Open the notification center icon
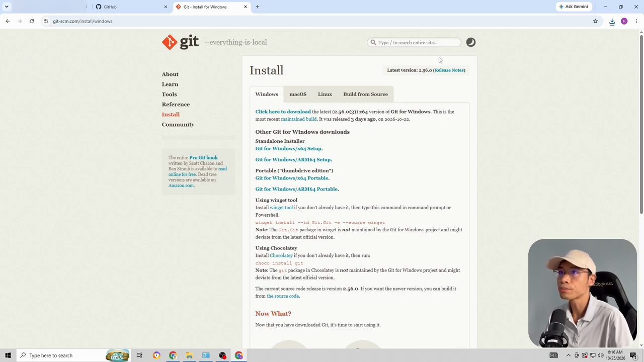This screenshot has height=362, width=644. (633, 355)
